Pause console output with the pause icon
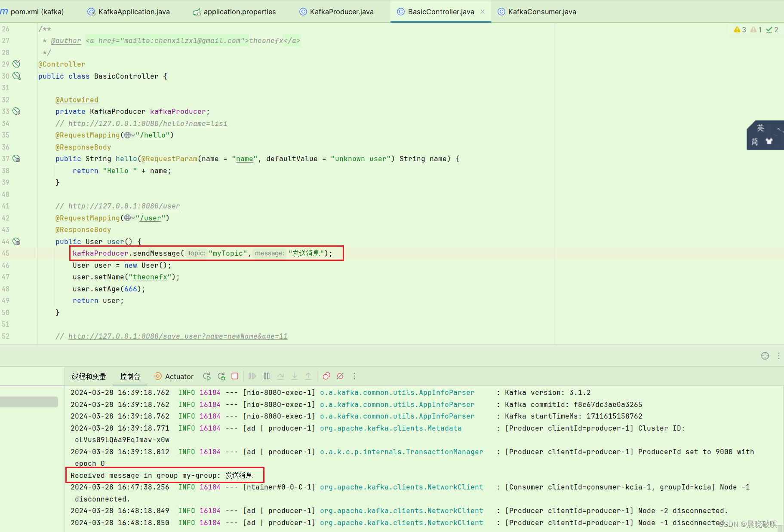Screen dimensions: 784x532 pos(267,376)
